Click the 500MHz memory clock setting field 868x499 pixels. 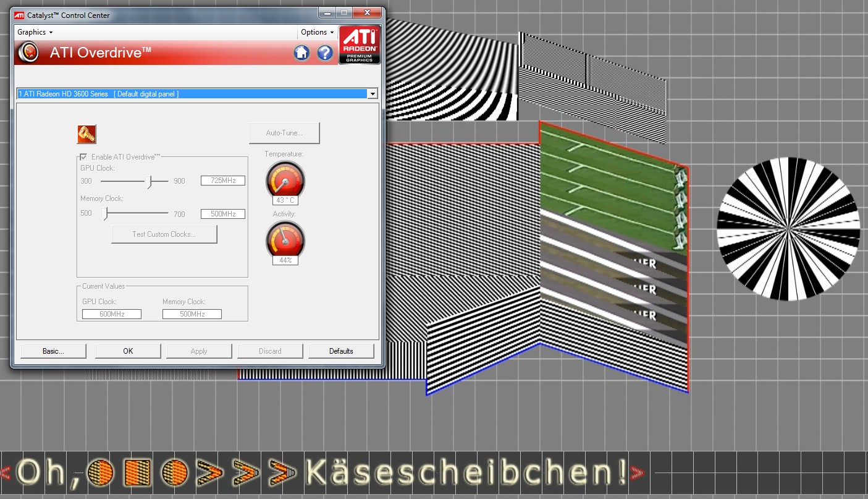pyautogui.click(x=223, y=214)
